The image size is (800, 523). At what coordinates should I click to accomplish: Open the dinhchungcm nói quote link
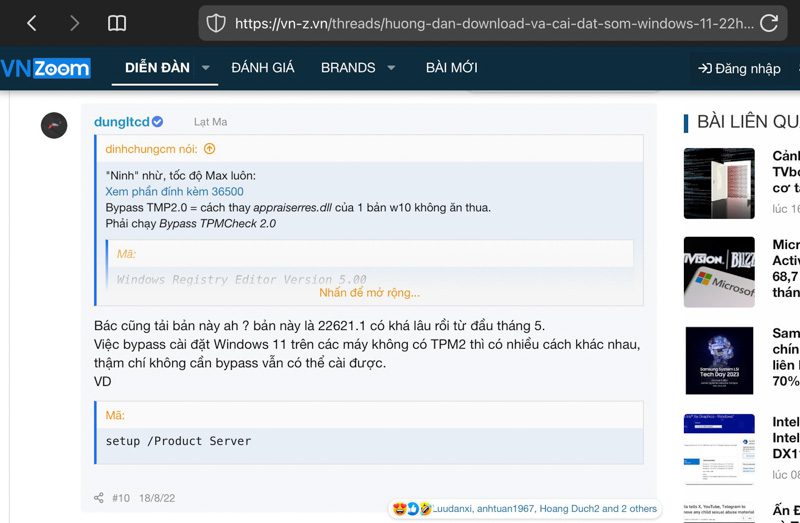coord(152,149)
